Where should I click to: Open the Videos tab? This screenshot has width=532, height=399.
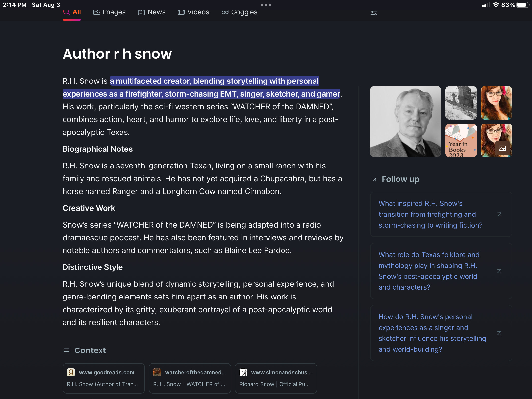tap(193, 12)
